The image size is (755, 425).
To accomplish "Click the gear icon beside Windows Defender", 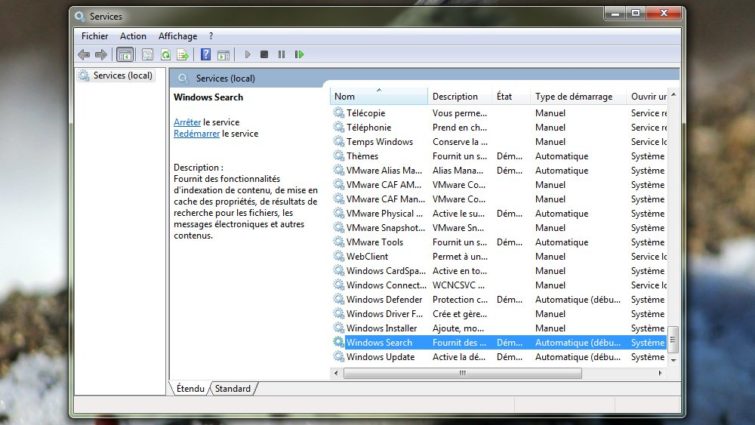I will click(x=338, y=299).
